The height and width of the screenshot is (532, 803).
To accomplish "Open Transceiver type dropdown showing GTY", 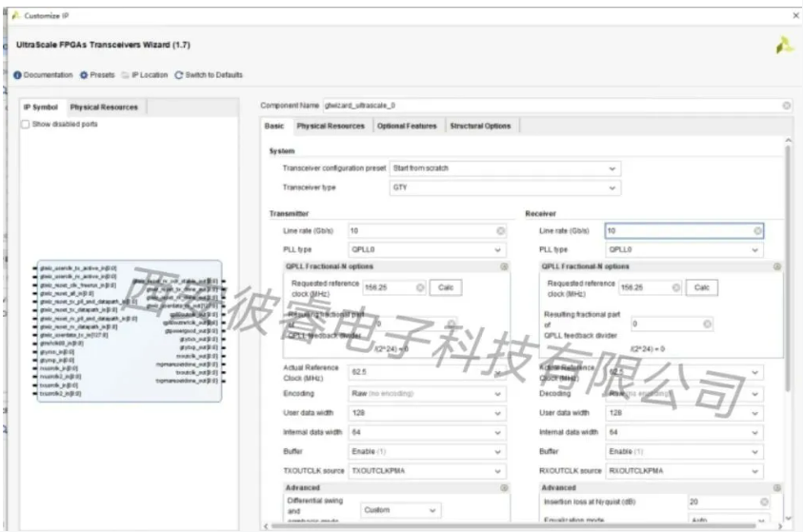I will click(x=505, y=187).
